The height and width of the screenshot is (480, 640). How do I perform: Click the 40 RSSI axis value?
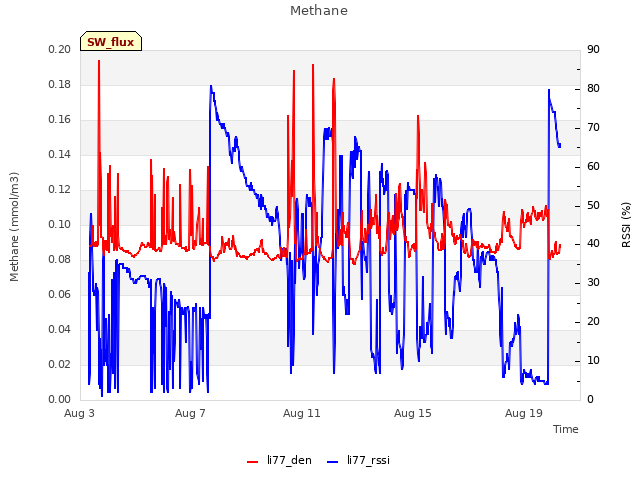[593, 244]
